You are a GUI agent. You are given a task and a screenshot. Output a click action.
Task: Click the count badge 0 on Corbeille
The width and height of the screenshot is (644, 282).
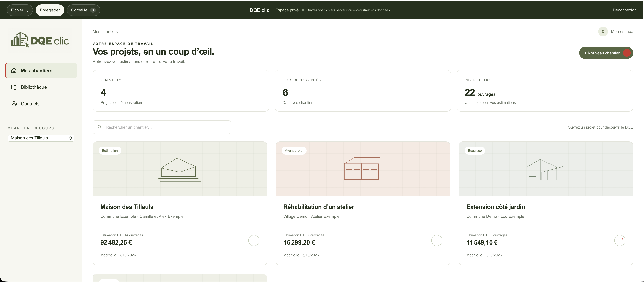click(93, 10)
